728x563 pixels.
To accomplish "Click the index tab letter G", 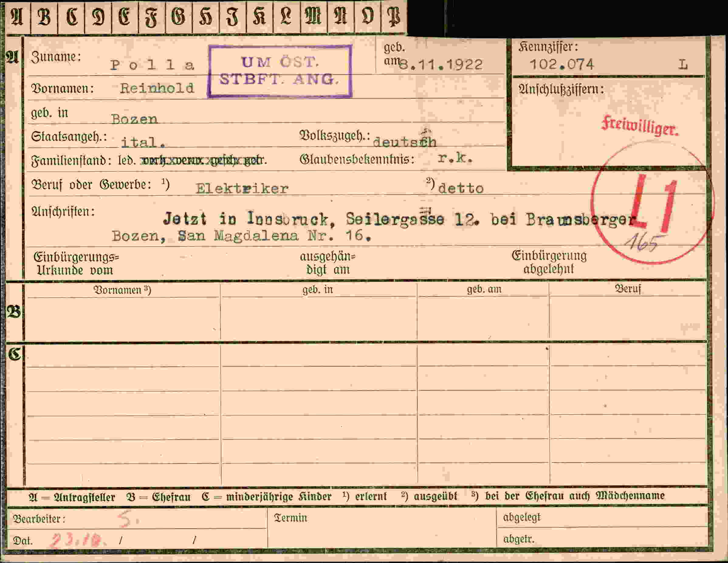I will [178, 17].
